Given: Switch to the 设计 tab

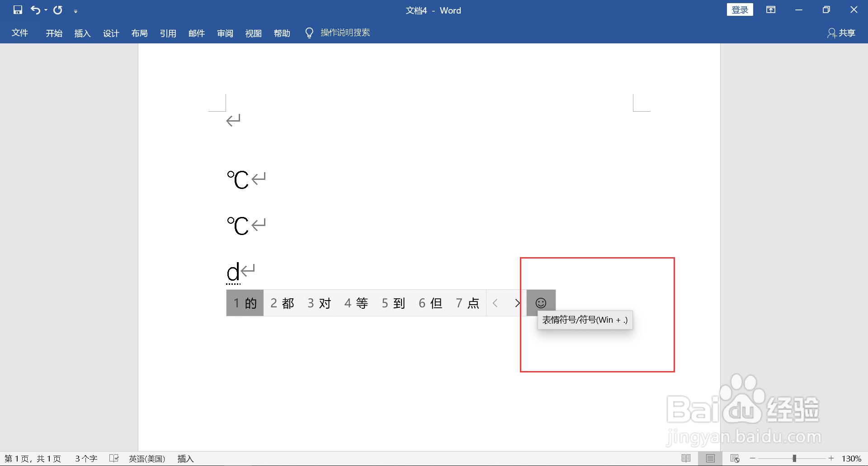Looking at the screenshot, I should pyautogui.click(x=111, y=33).
